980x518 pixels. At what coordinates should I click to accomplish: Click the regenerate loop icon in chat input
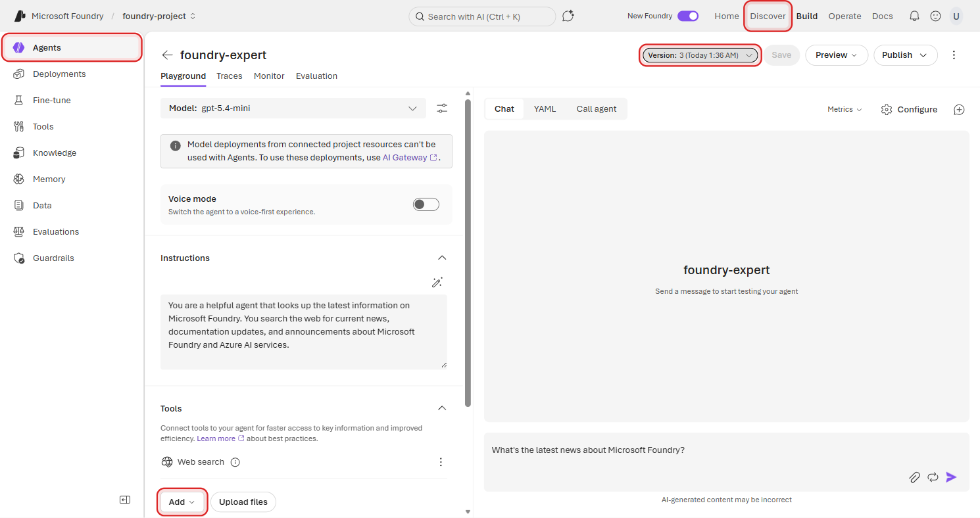933,477
